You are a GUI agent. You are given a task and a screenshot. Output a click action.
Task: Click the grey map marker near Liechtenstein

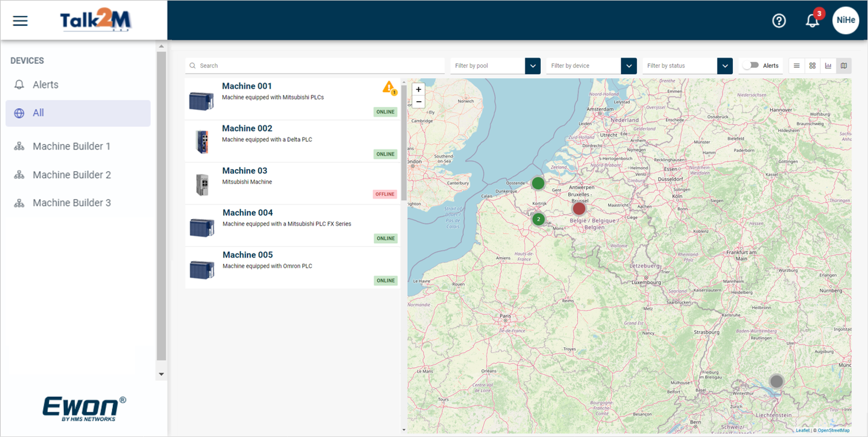[x=777, y=381]
